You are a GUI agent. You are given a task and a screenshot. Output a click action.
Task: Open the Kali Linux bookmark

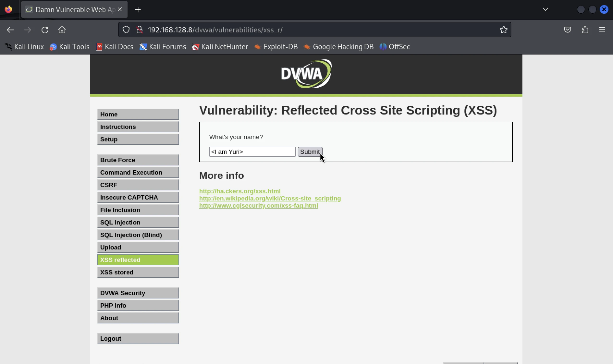pos(24,47)
